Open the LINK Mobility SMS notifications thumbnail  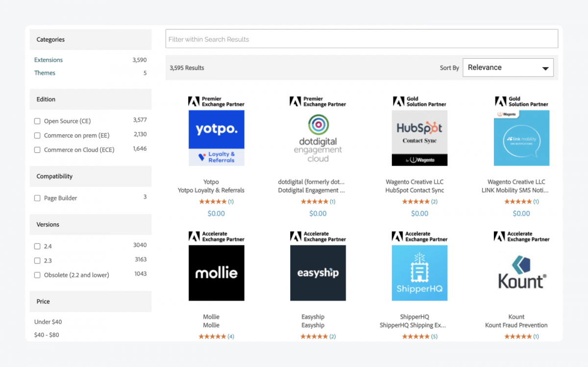click(521, 138)
